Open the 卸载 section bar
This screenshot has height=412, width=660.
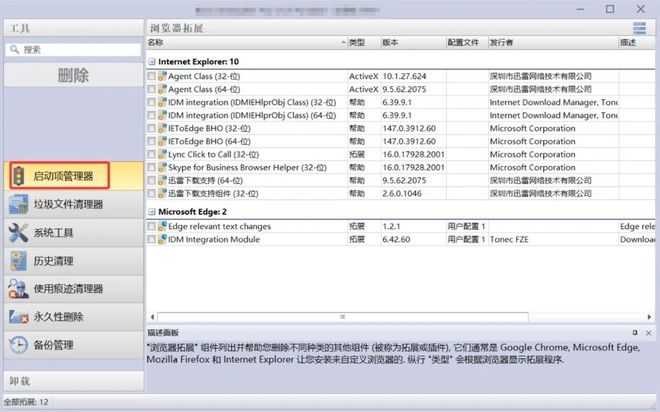74,381
